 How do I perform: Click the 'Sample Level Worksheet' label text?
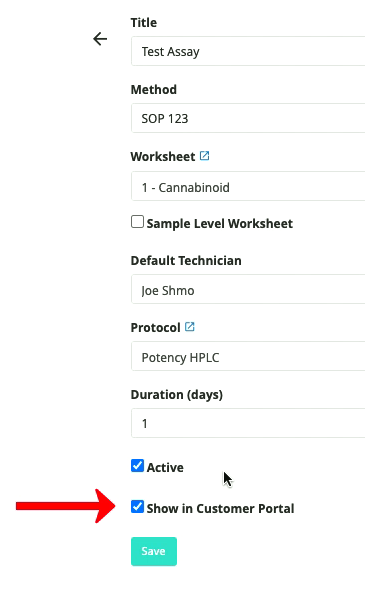pyautogui.click(x=219, y=224)
